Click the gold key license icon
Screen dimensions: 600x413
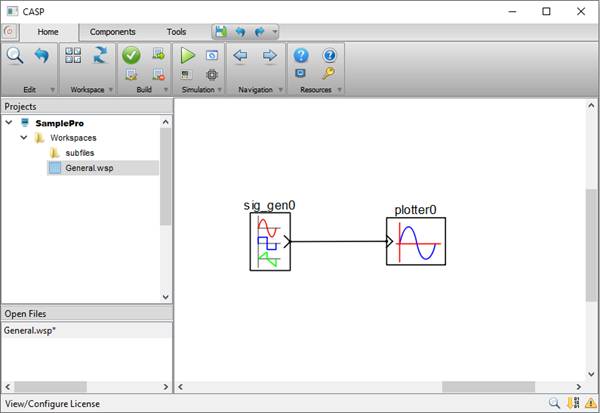tap(328, 74)
